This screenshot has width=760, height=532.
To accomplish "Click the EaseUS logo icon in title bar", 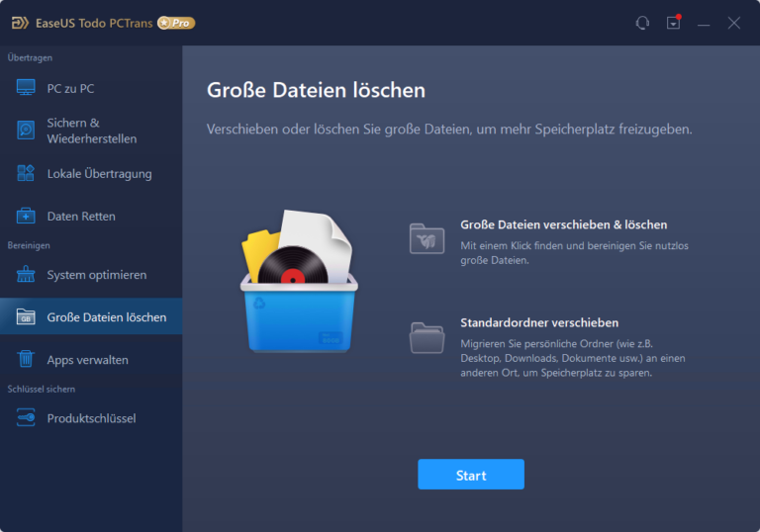I will pyautogui.click(x=20, y=23).
